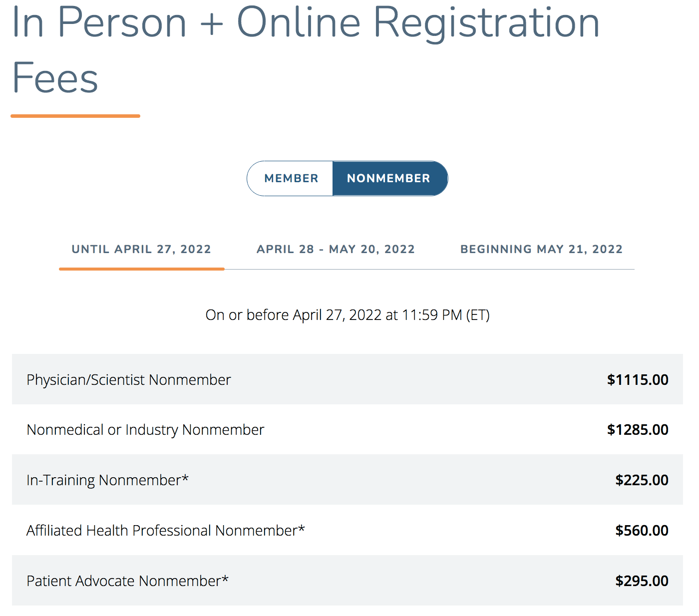Click the On or before April 27 deadline text
The width and height of the screenshot is (699, 616).
point(348,315)
